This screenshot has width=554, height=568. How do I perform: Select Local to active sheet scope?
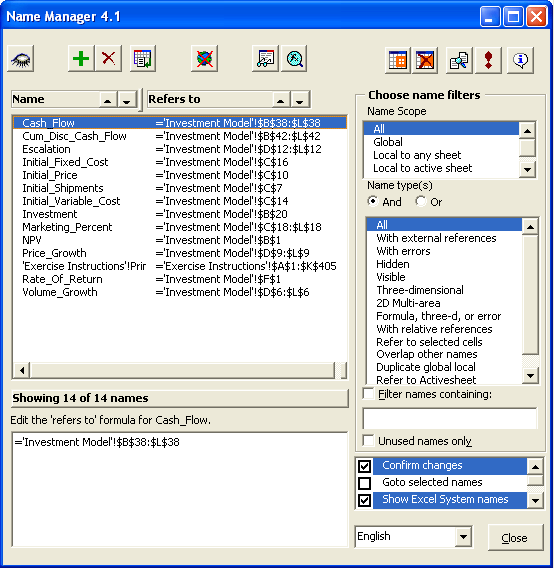tap(441, 168)
